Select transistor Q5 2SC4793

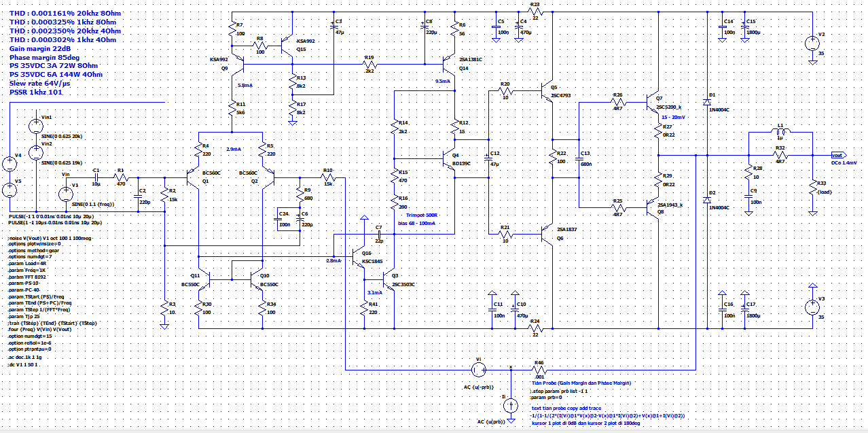click(x=547, y=90)
